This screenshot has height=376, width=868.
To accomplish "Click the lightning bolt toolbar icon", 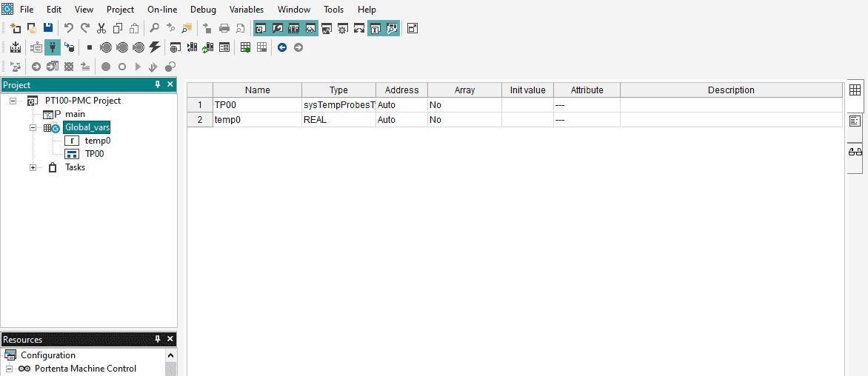I will tap(154, 47).
